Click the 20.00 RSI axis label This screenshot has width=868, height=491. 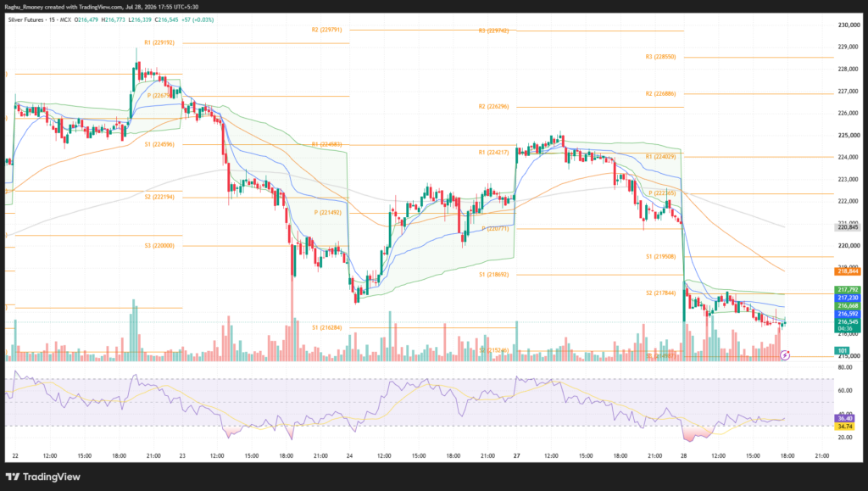(845, 438)
